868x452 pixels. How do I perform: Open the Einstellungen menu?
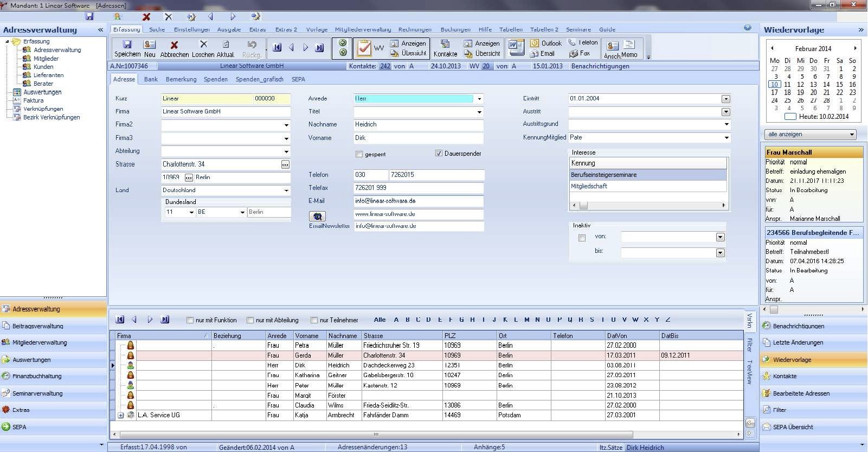[x=191, y=29]
